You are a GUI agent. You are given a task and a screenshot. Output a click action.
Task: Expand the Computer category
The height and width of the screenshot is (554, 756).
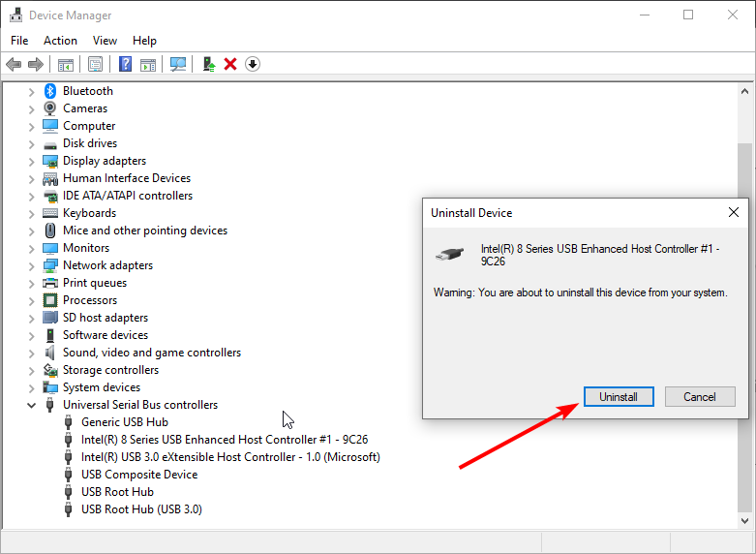coord(31,127)
